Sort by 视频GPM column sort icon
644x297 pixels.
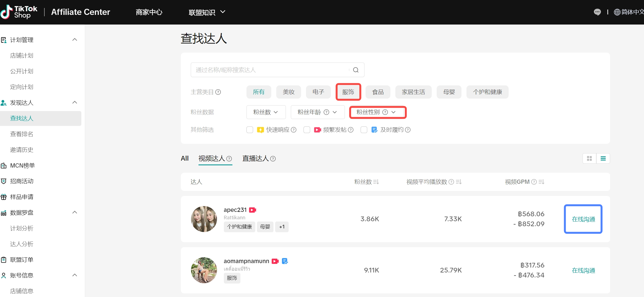point(541,182)
